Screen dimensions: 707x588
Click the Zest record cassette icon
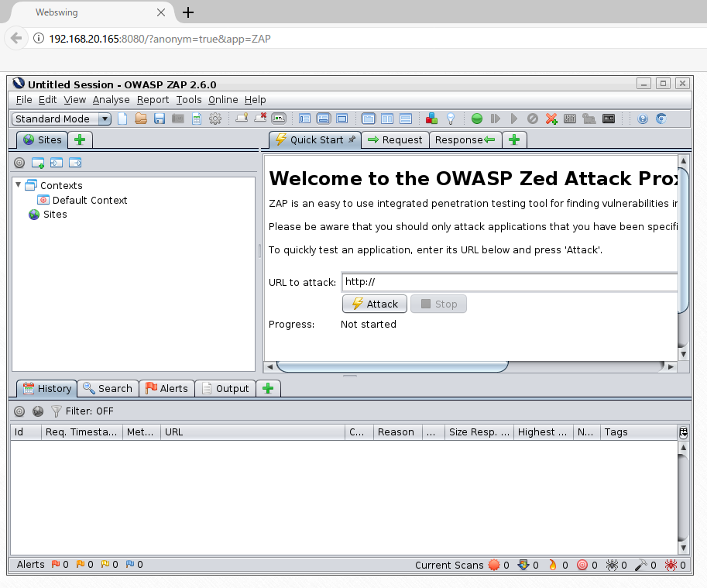click(x=609, y=119)
